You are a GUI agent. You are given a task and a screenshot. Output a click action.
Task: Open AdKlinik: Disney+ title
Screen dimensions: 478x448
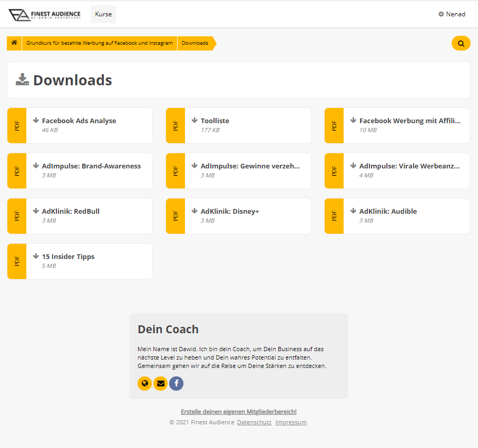click(x=230, y=212)
